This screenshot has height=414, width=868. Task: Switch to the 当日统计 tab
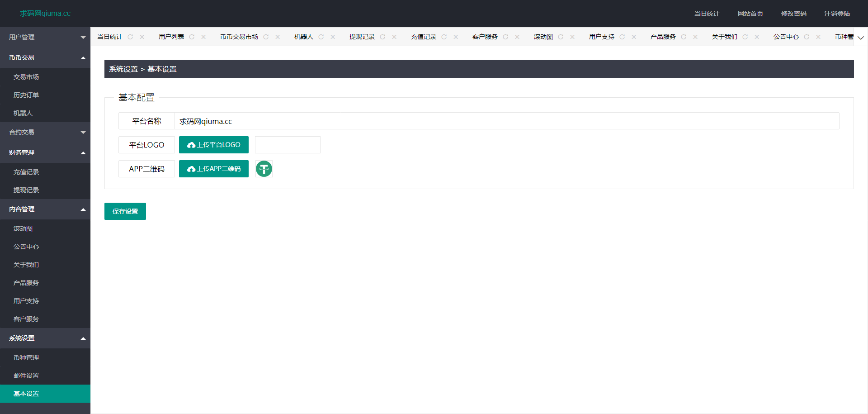tap(110, 37)
